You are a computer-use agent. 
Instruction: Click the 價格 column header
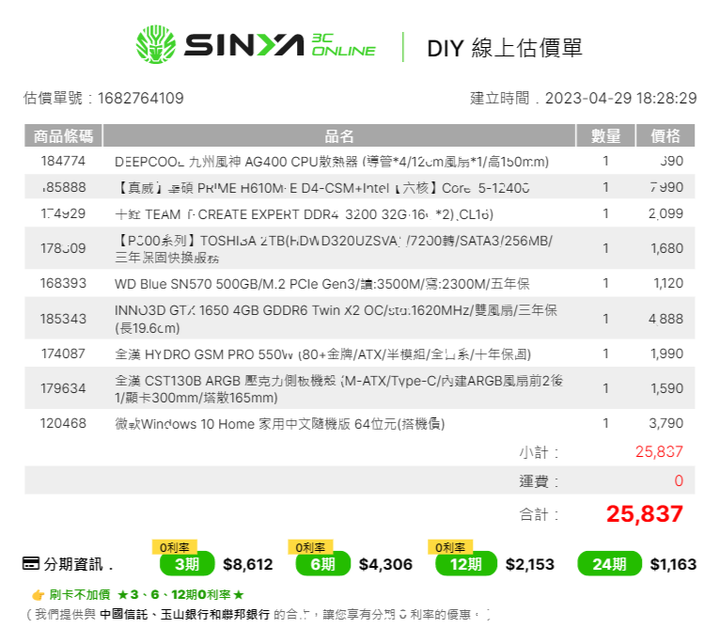(x=665, y=136)
